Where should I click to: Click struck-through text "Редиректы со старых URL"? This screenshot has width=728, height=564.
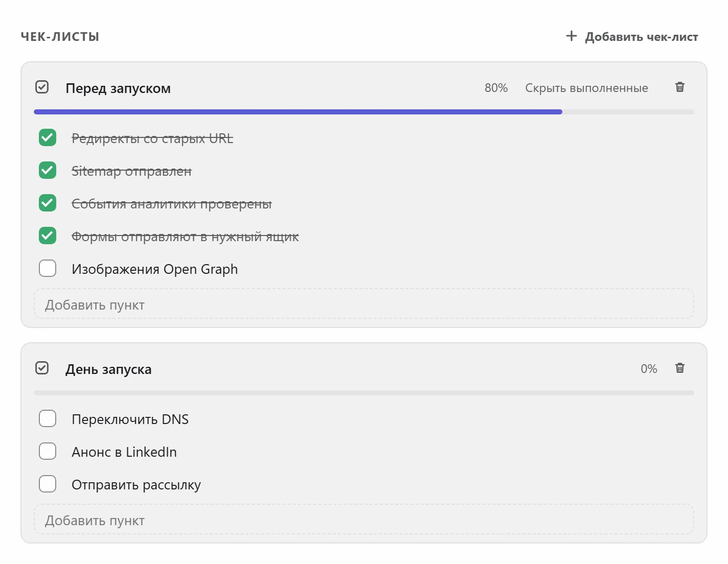click(152, 138)
